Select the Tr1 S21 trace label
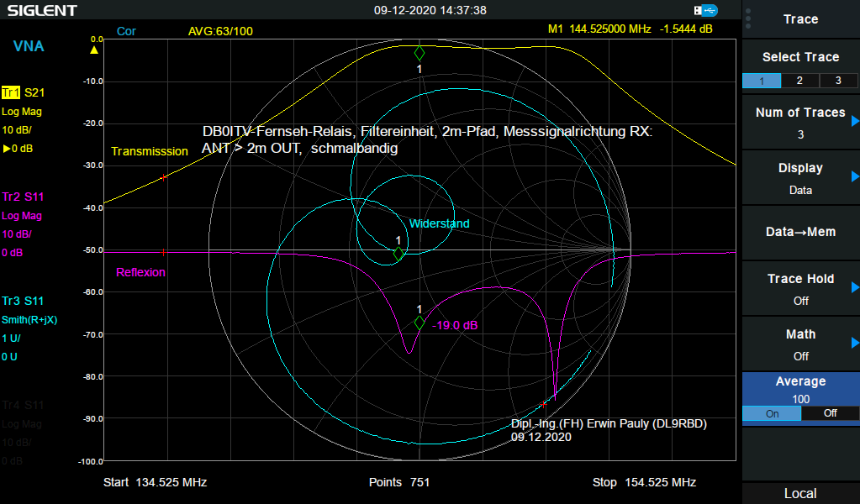 [x=23, y=92]
